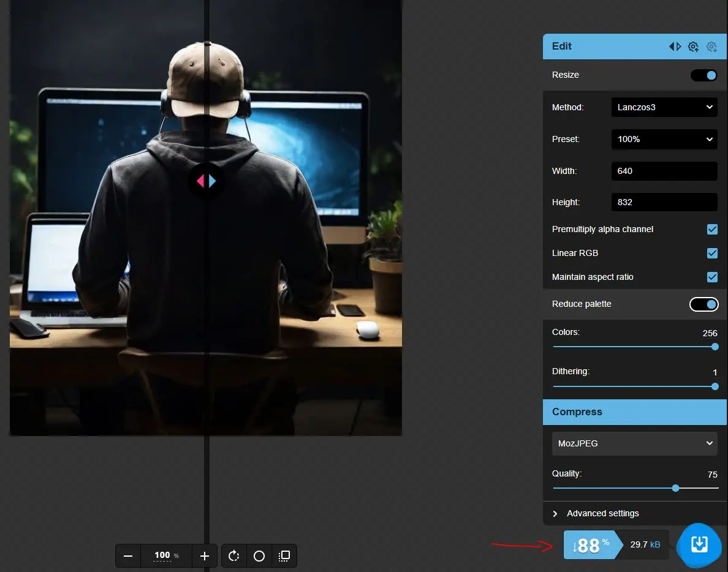Click the overlapping squares icon in toolbar
The height and width of the screenshot is (572, 728).
(x=284, y=556)
